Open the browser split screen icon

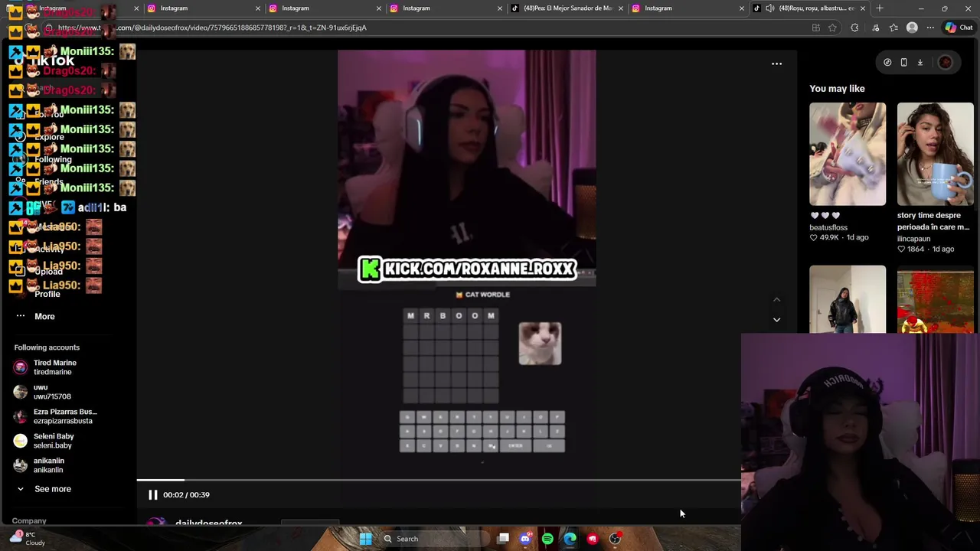tap(816, 28)
